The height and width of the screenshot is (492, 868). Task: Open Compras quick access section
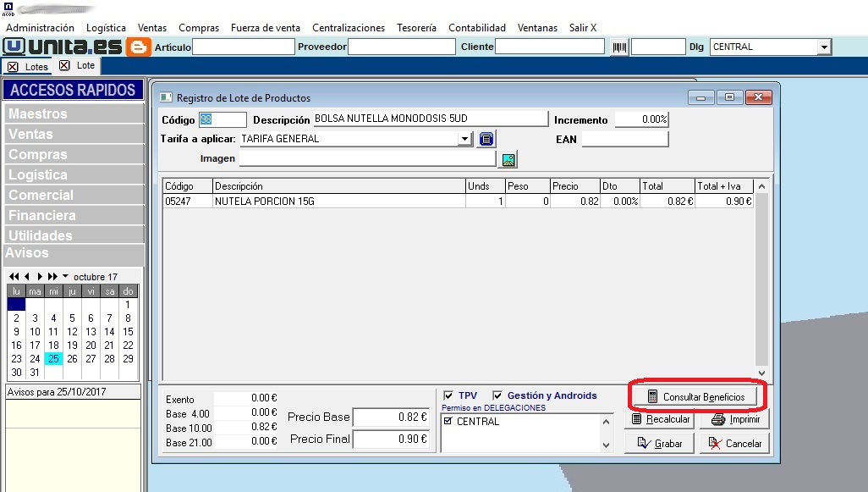(74, 155)
